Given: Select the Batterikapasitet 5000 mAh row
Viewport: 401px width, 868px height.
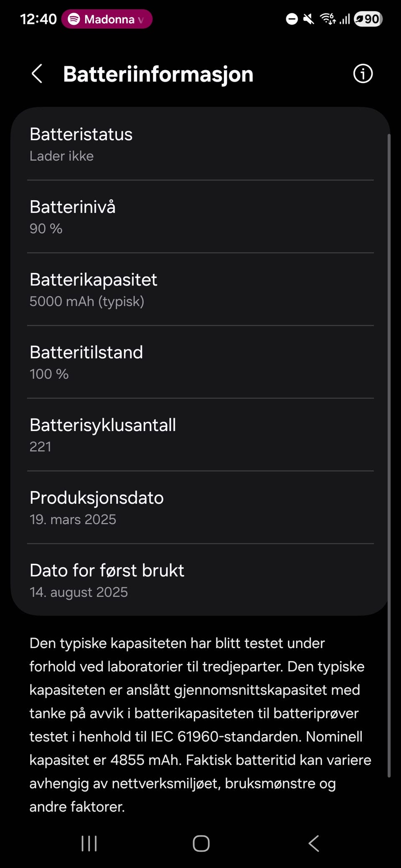Looking at the screenshot, I should [200, 290].
